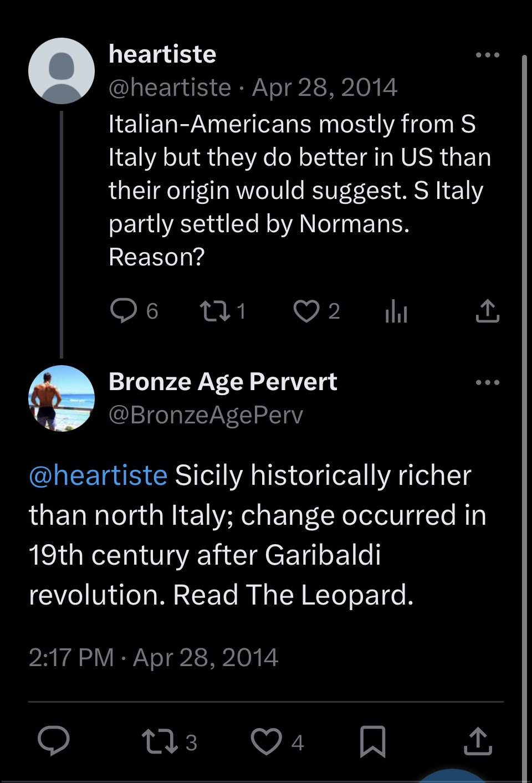Open more options for heartiste's tweet
The image size is (532, 783).
coord(488,55)
